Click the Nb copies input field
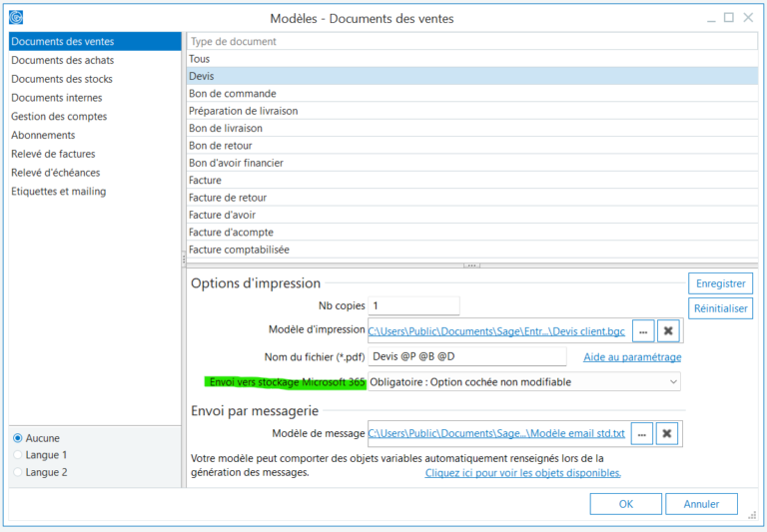Image resolution: width=767 pixels, height=532 pixels. 413,305
